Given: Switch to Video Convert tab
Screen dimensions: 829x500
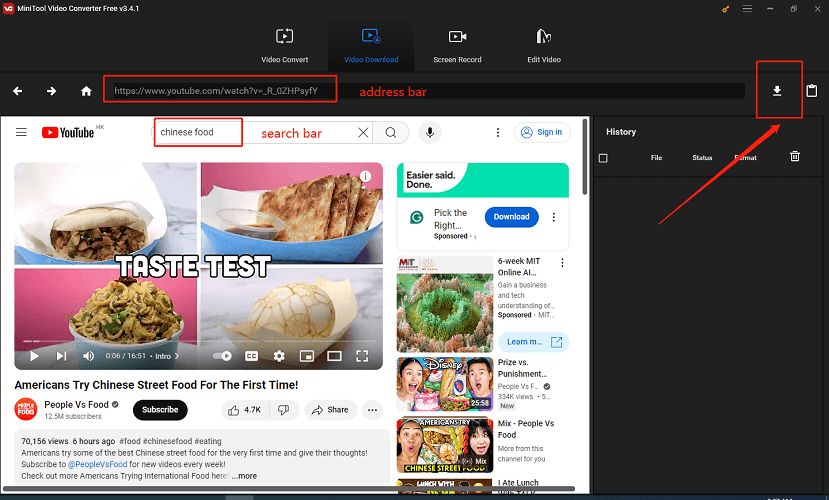Looking at the screenshot, I should [x=284, y=46].
